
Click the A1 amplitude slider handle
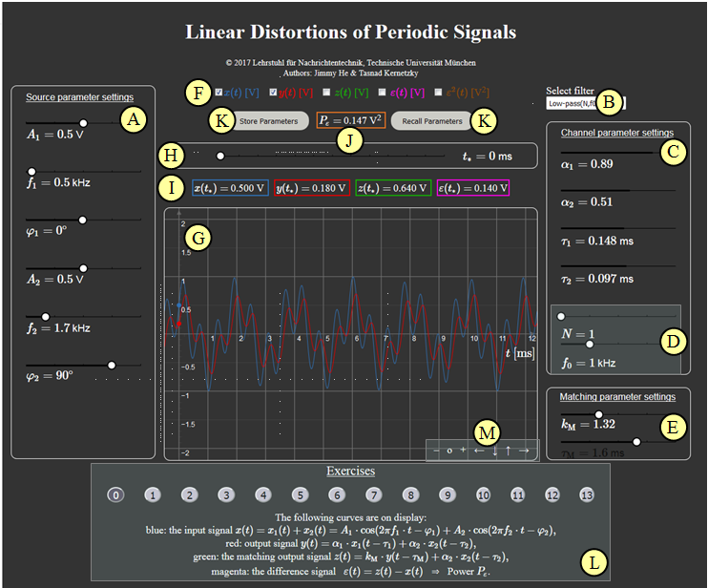click(83, 122)
